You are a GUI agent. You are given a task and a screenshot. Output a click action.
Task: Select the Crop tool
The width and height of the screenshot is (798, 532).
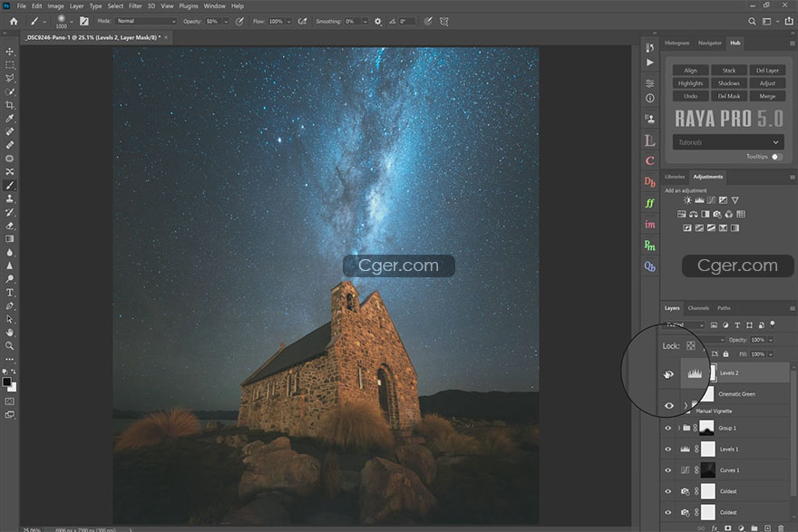(10, 105)
